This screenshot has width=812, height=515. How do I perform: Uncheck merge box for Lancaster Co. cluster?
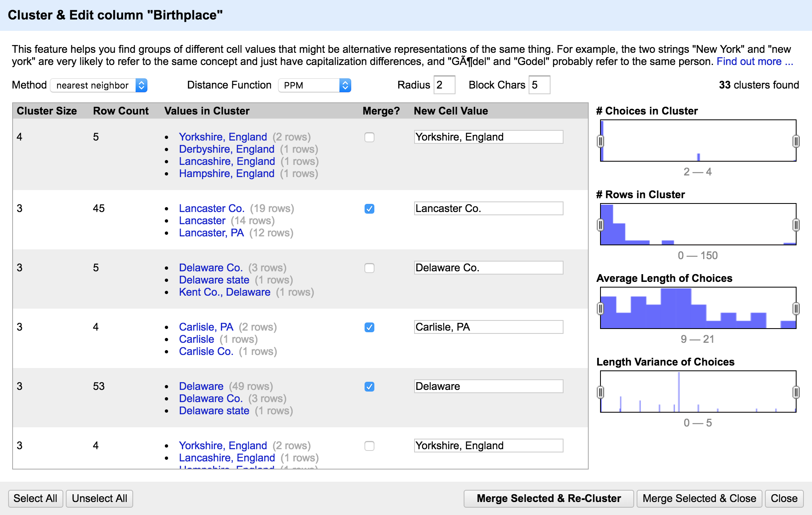click(369, 209)
